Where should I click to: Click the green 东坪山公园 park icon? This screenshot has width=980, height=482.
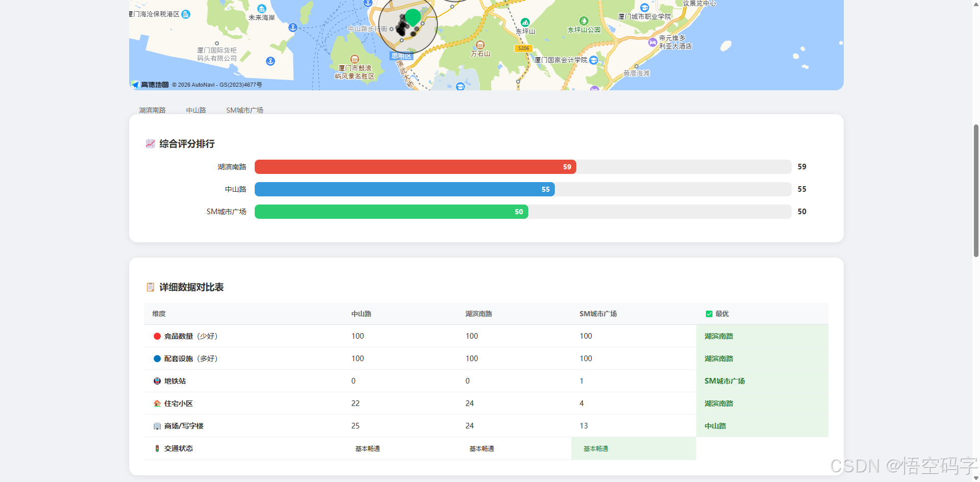point(584,21)
